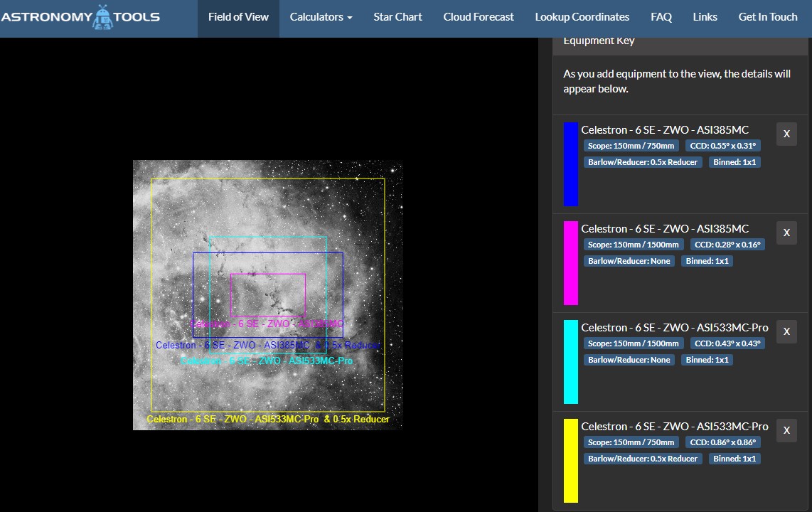
Task: Click the 'Binned: 1x1' badge in the blue entry
Action: coord(734,162)
